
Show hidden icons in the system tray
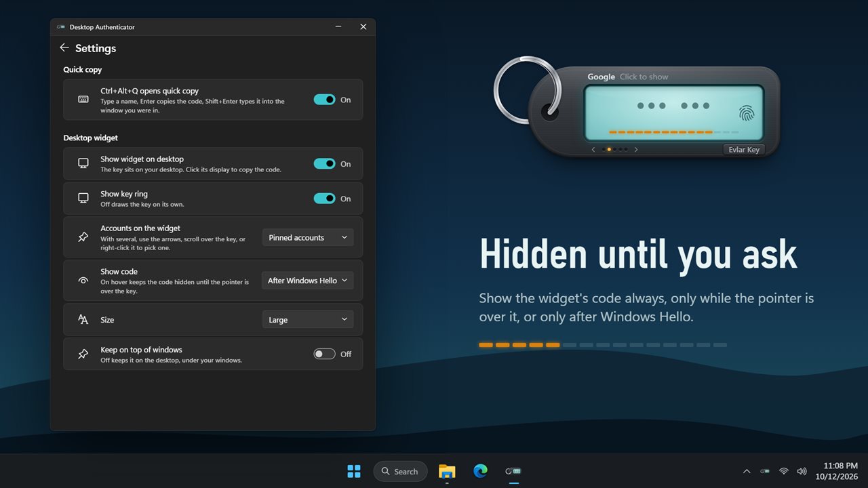pos(747,471)
